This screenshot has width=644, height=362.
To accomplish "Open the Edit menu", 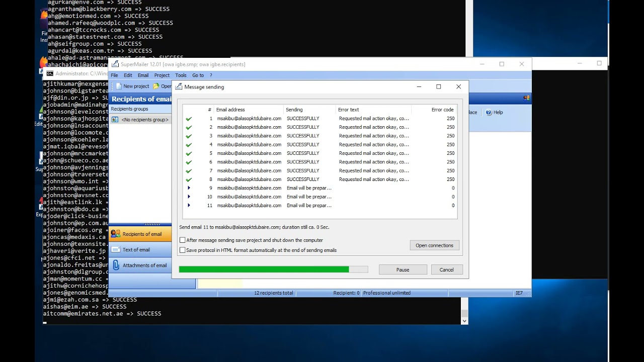I will (x=128, y=75).
